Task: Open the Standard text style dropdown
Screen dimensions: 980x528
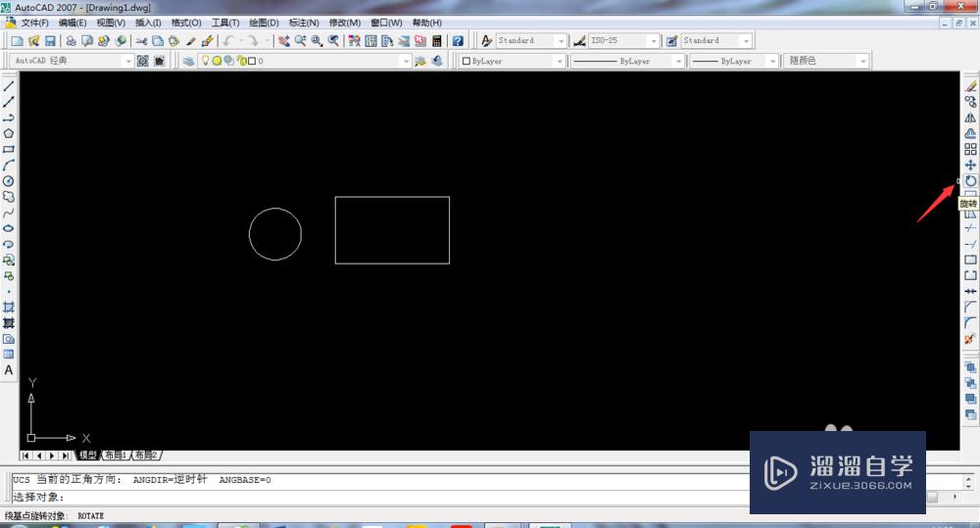Action: tap(561, 40)
